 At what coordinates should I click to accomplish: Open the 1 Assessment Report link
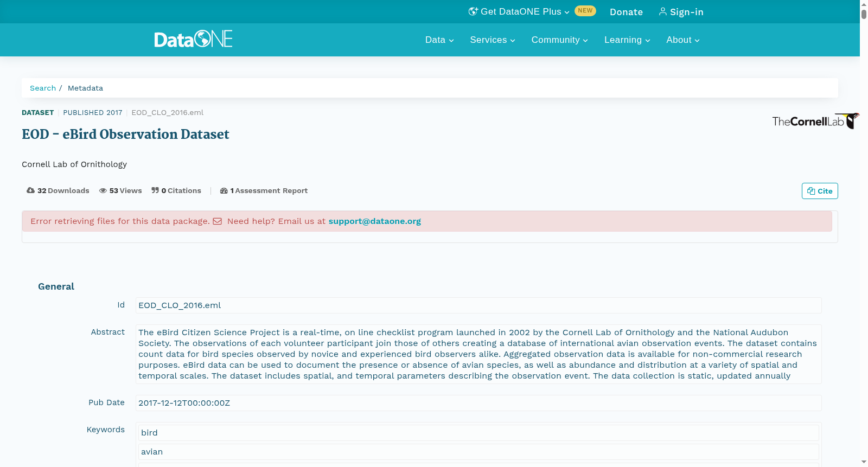(264, 190)
